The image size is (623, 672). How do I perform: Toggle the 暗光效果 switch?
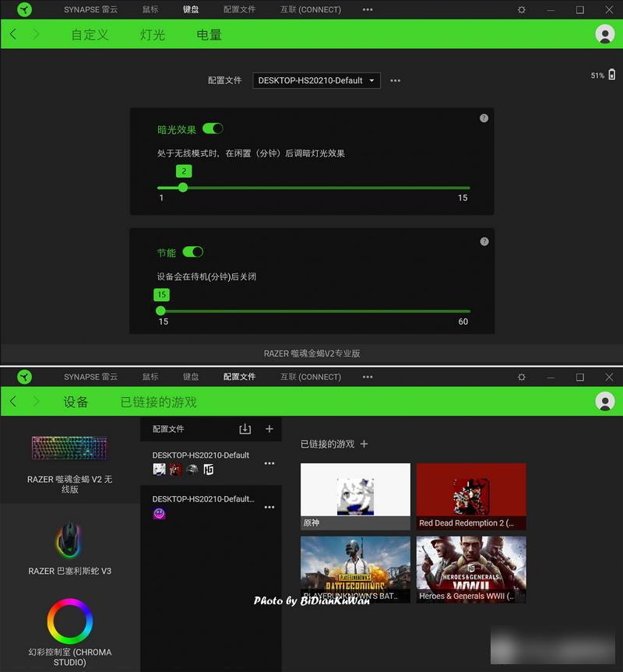(x=213, y=128)
